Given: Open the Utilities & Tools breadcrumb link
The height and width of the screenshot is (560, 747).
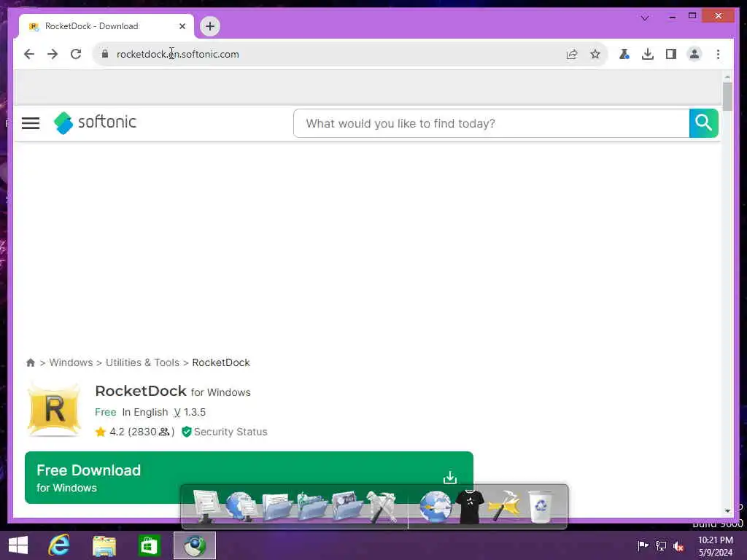Looking at the screenshot, I should (142, 363).
